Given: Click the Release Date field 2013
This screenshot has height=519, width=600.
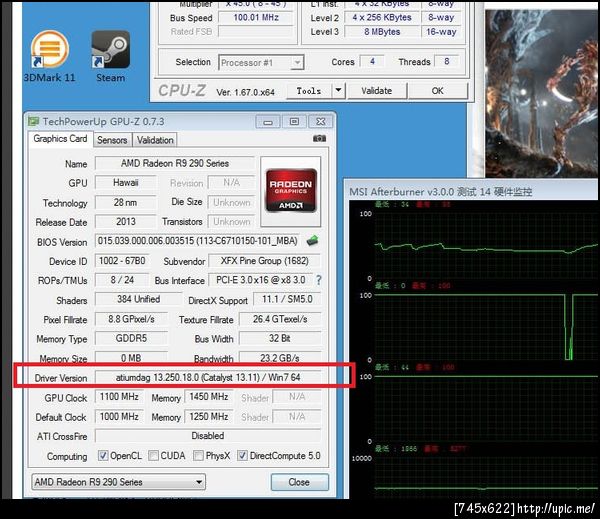Looking at the screenshot, I should pyautogui.click(x=126, y=222).
